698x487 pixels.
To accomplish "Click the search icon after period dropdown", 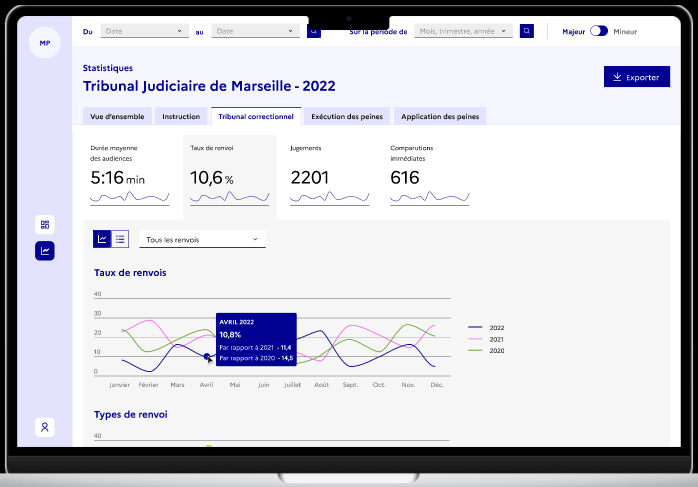I will pyautogui.click(x=527, y=31).
